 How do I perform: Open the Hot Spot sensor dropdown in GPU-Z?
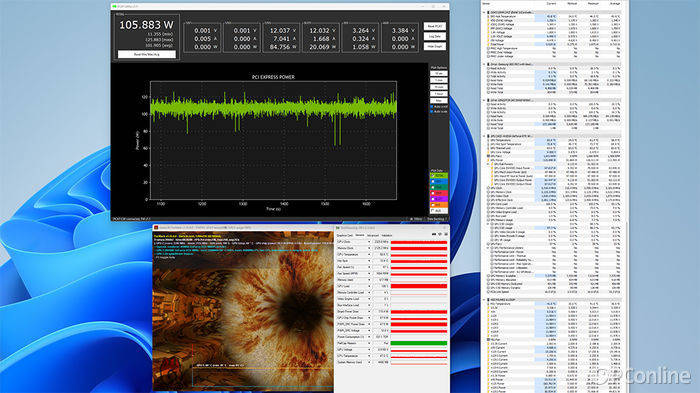pos(369,261)
